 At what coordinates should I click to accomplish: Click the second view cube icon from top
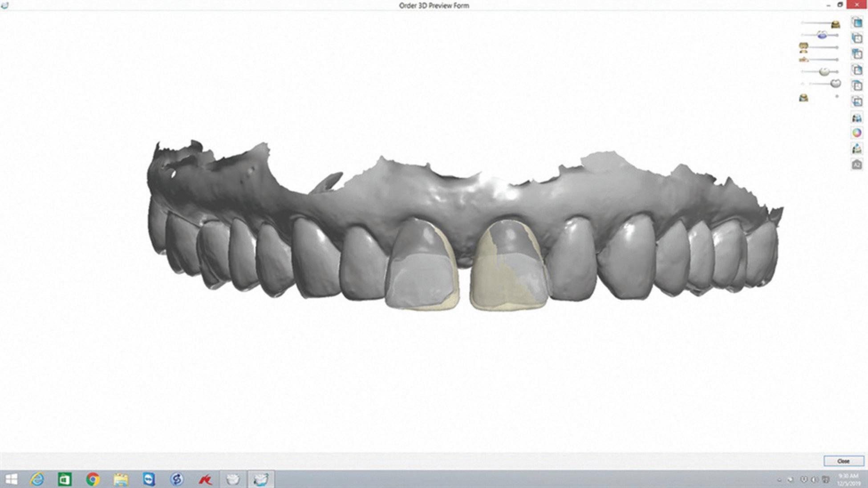(856, 38)
